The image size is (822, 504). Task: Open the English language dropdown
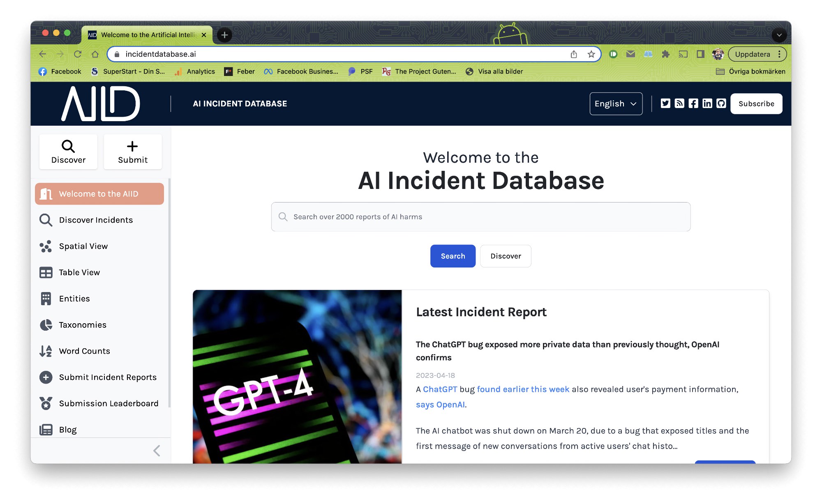tap(616, 104)
